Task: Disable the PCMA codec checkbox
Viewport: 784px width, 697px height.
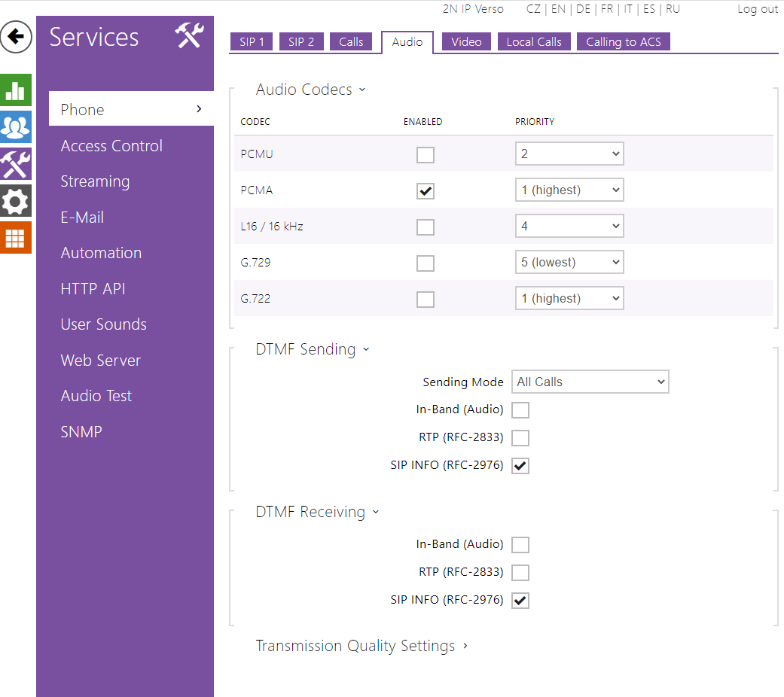Action: tap(426, 191)
